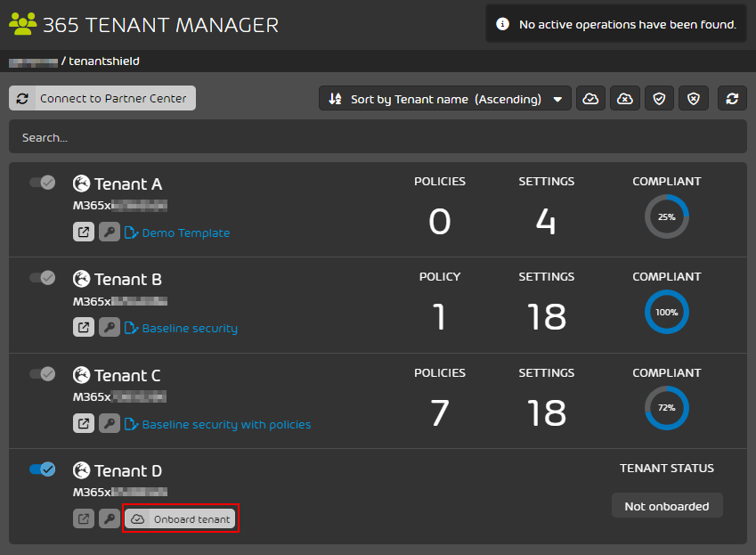Open Tenant C external link icon

pyautogui.click(x=84, y=423)
